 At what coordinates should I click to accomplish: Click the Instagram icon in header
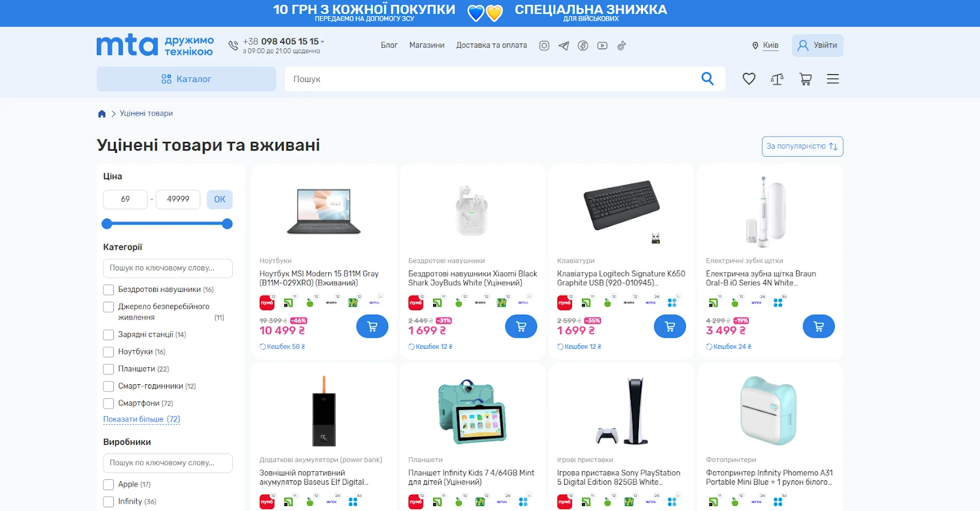[544, 45]
